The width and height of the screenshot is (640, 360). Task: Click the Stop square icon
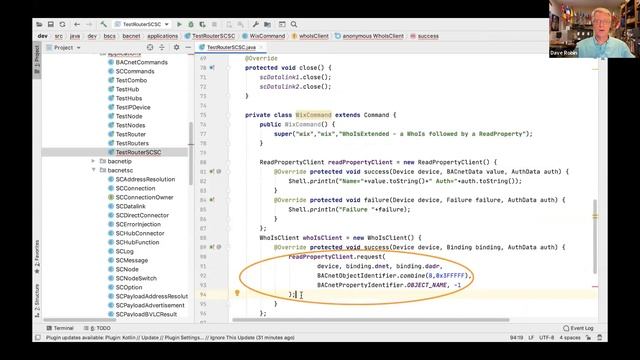tap(214, 24)
